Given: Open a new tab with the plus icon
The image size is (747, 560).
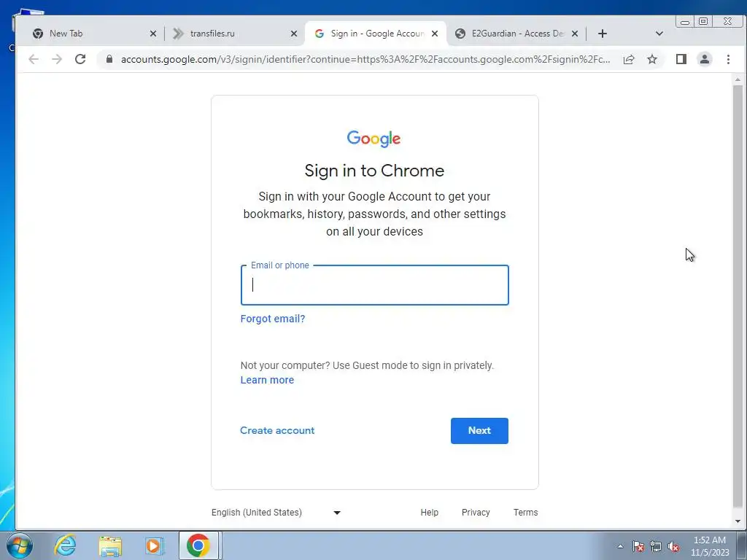Looking at the screenshot, I should [x=602, y=34].
